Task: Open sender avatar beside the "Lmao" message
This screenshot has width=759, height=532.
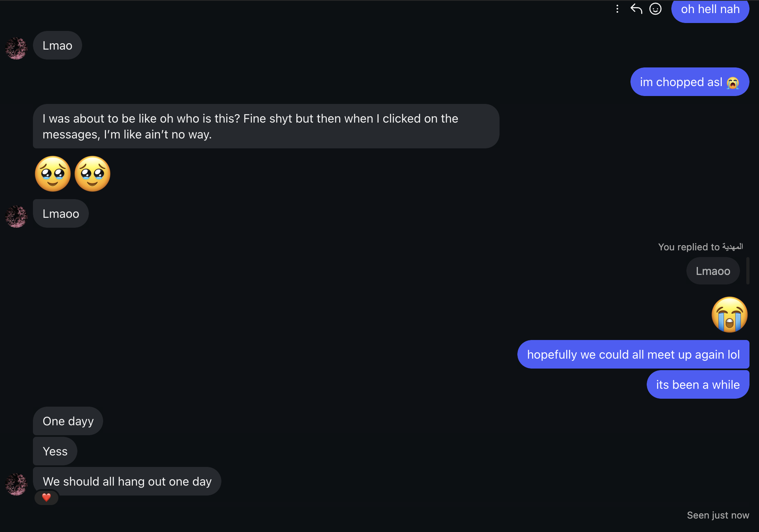Action: (x=16, y=48)
